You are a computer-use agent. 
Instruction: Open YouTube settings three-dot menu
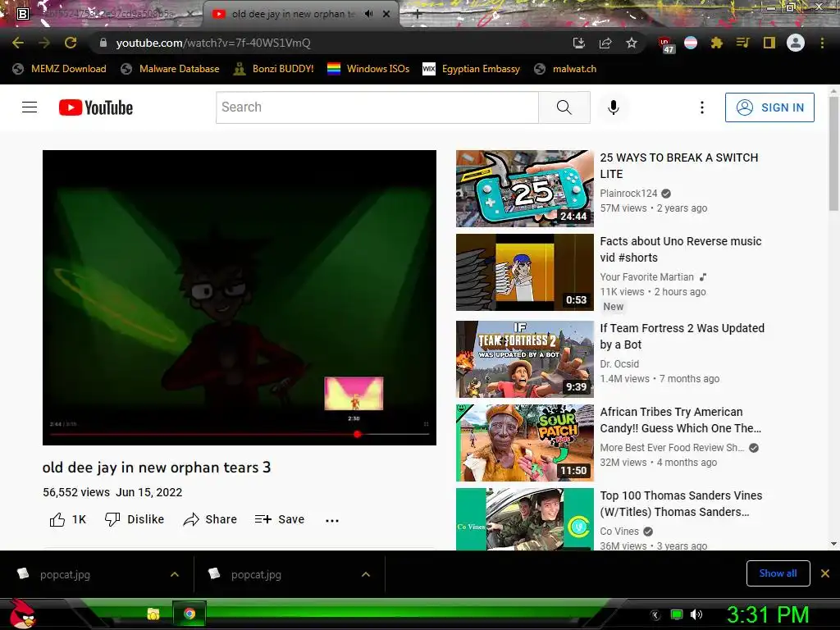coord(702,107)
